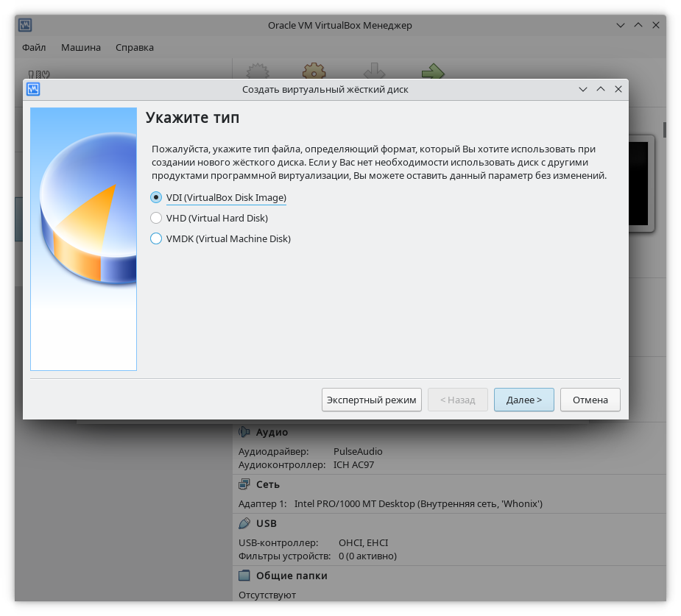
Task: Switch to Экспертный режим
Action: [372, 400]
